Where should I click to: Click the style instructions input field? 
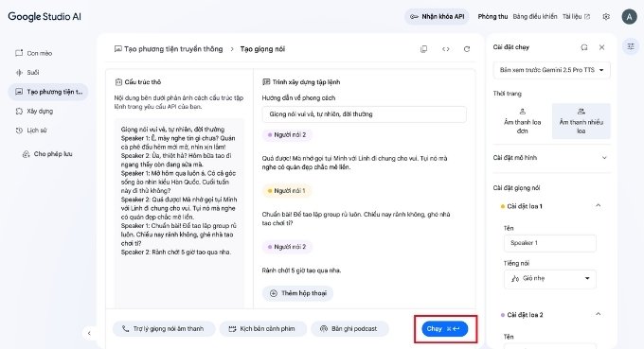point(364,114)
